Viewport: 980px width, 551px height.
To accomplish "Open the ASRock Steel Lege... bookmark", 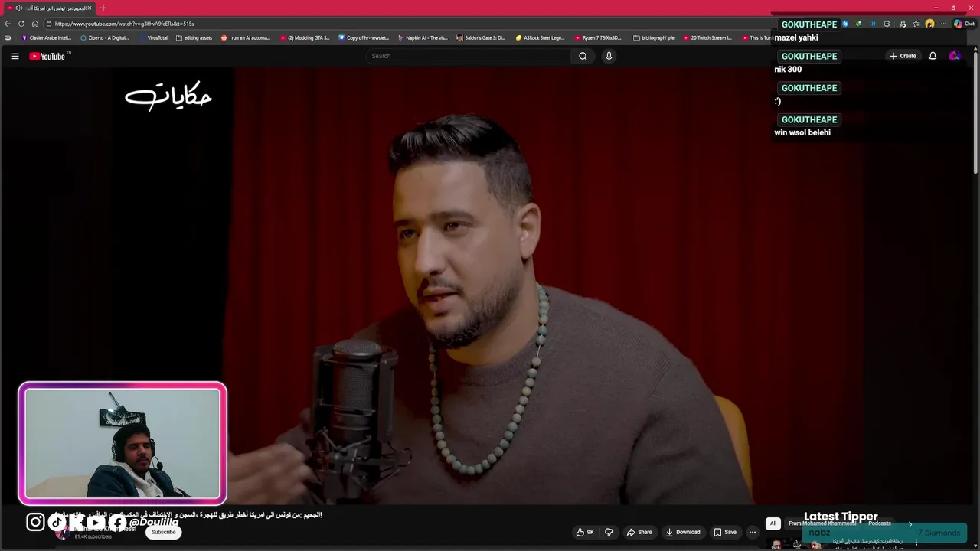I will (540, 37).
